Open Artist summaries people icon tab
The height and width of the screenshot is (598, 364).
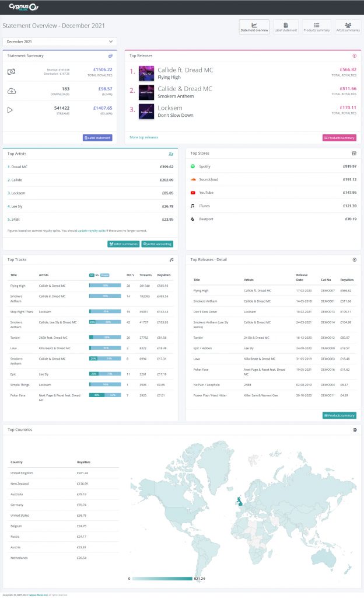pyautogui.click(x=348, y=27)
